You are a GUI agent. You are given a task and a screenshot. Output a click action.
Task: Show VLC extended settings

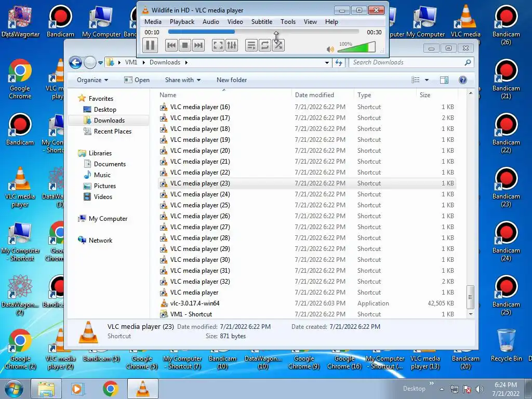pyautogui.click(x=232, y=45)
